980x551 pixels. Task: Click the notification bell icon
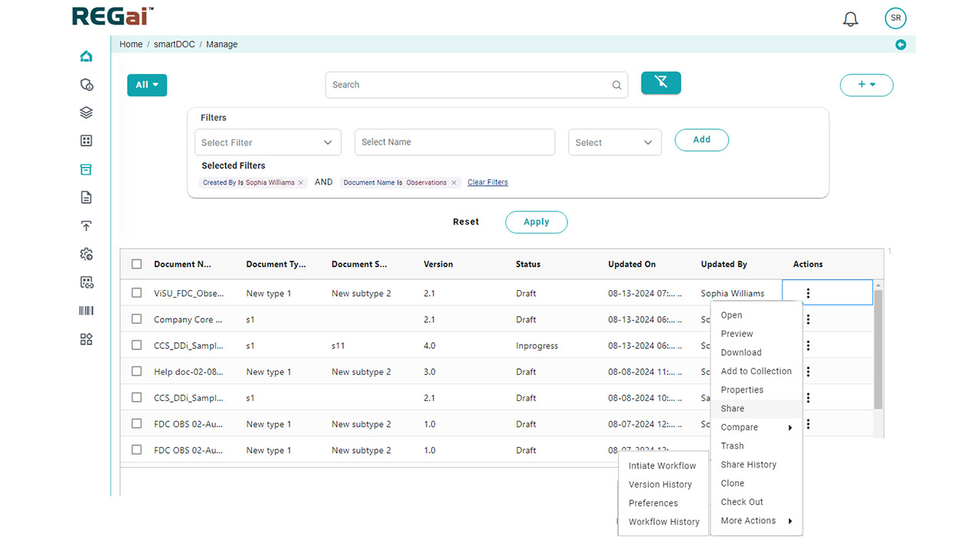[851, 19]
